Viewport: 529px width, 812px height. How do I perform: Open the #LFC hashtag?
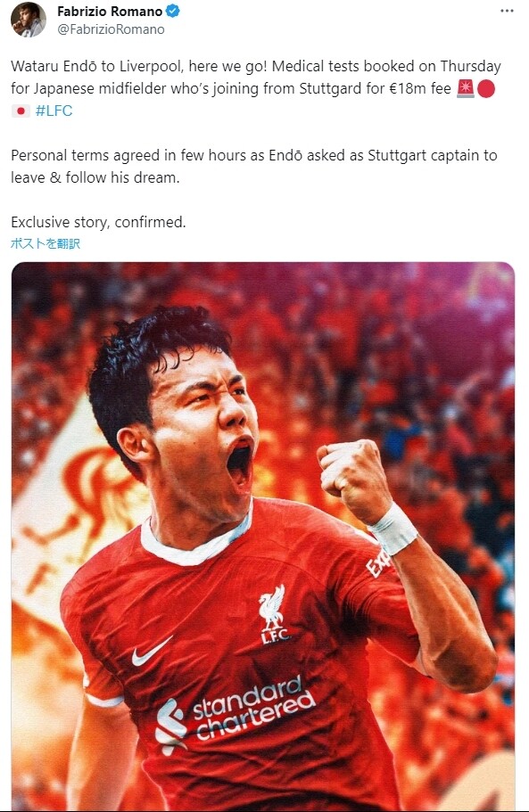54,111
